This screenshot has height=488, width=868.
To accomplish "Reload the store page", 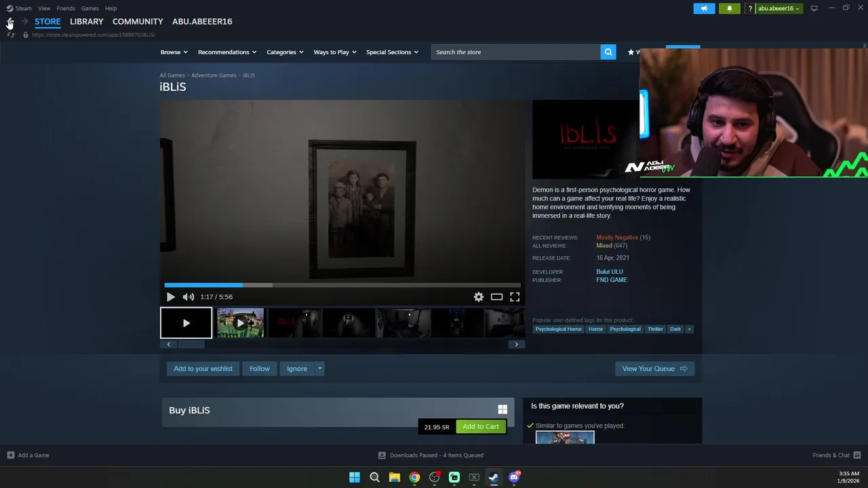I will click(x=10, y=35).
